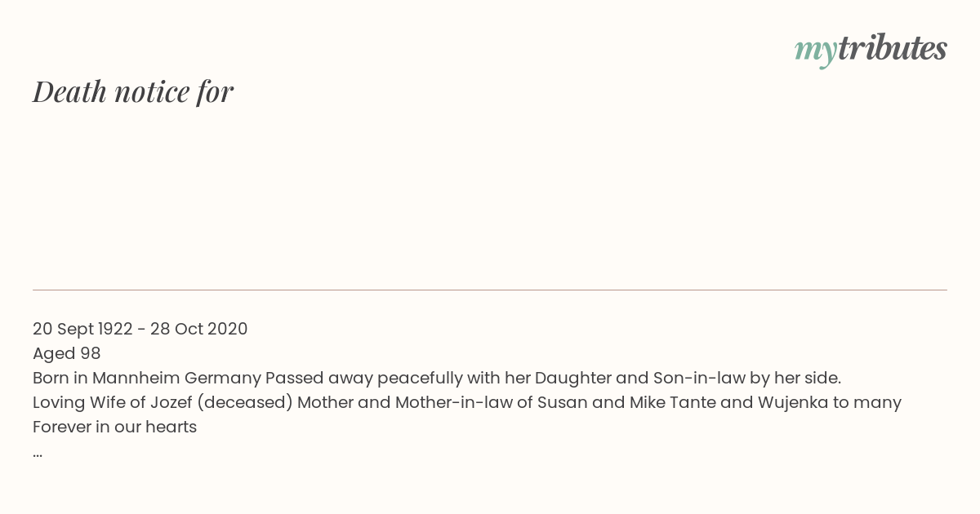Click the birth date "20 Sept 1922"
Image resolution: width=980 pixels, height=514 pixels.
point(82,329)
